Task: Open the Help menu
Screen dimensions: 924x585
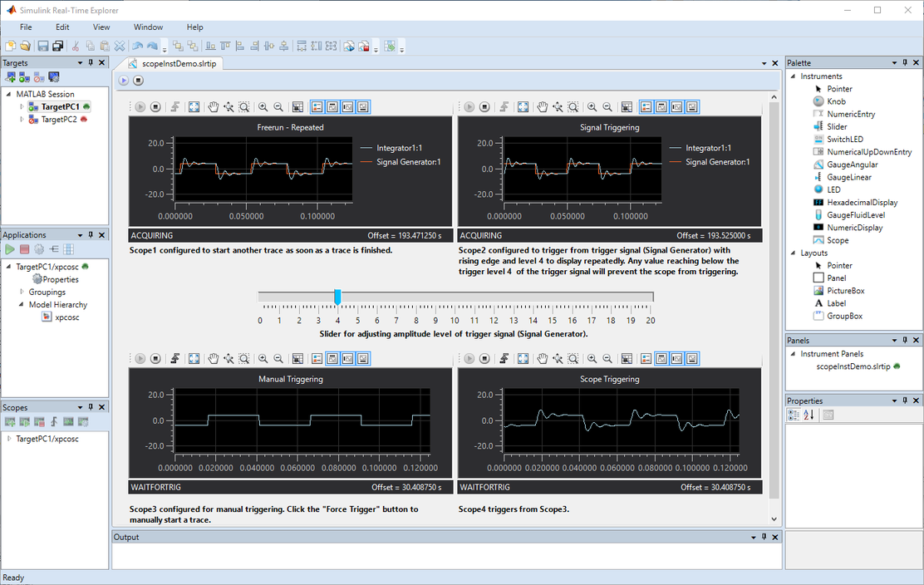Action: click(x=195, y=27)
